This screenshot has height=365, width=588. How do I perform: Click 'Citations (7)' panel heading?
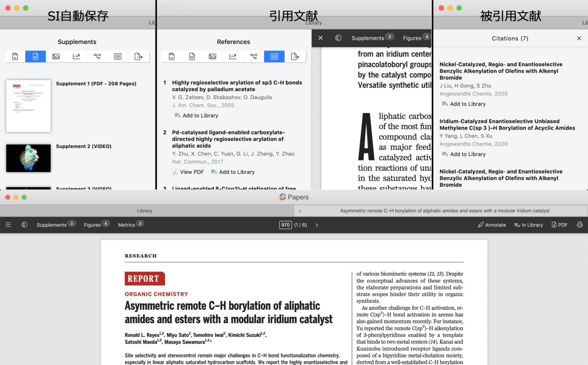pos(510,38)
